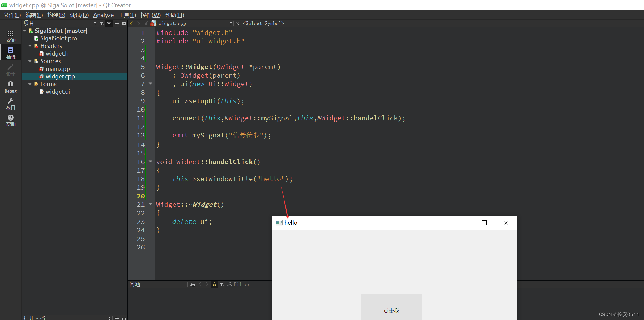Click the hello window title icon
This screenshot has height=320, width=644.
279,223
